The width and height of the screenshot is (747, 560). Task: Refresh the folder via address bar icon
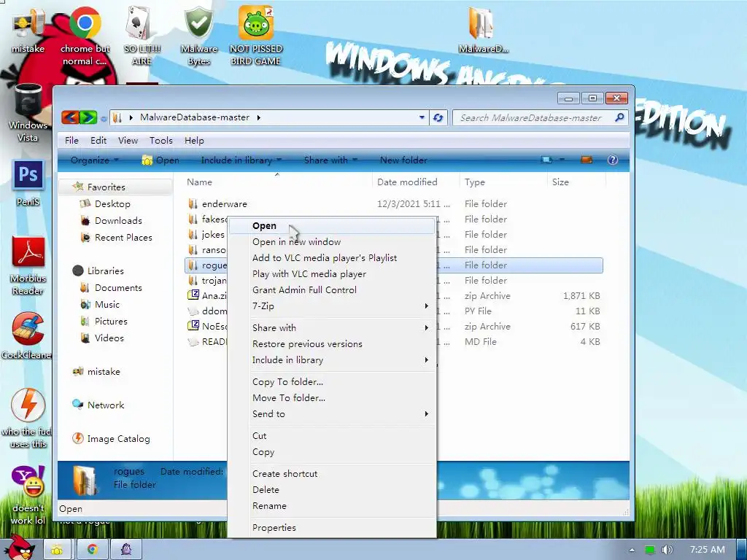(438, 117)
